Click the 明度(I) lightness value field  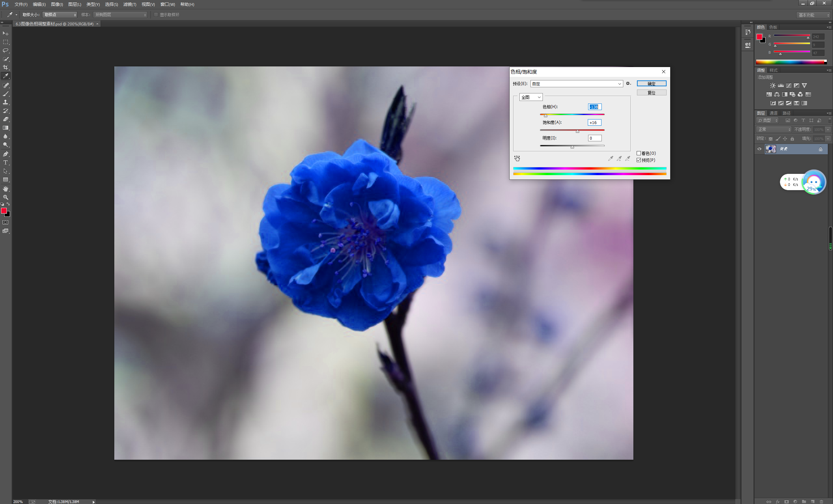[x=595, y=138]
